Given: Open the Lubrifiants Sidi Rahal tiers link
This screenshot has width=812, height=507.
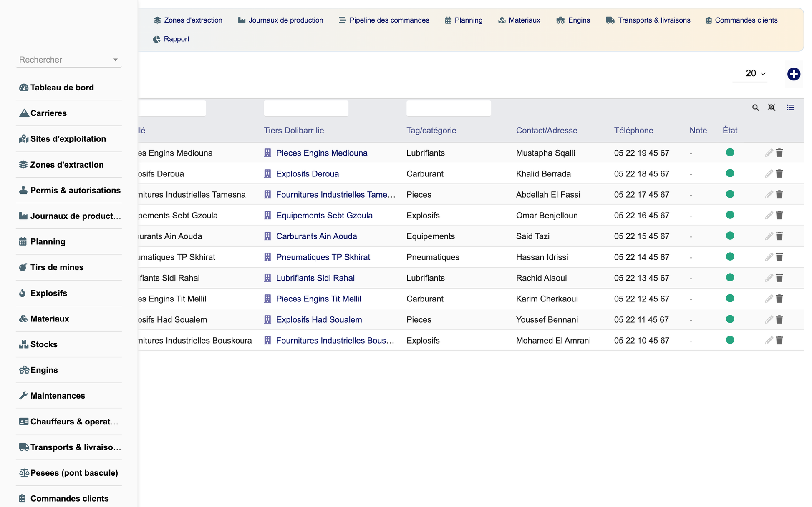Looking at the screenshot, I should point(315,278).
